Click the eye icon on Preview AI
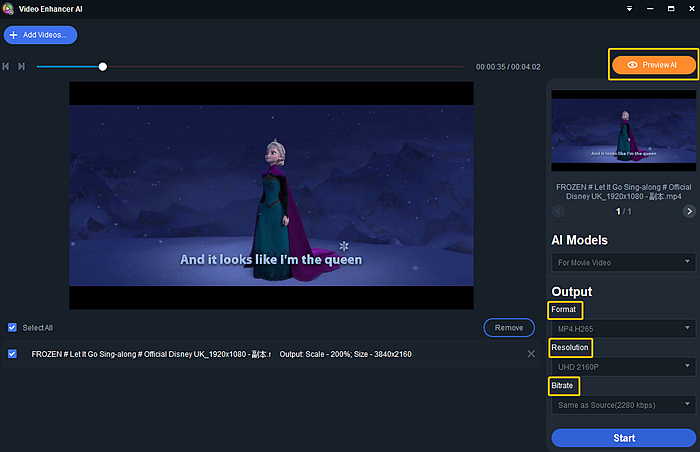 [x=632, y=65]
